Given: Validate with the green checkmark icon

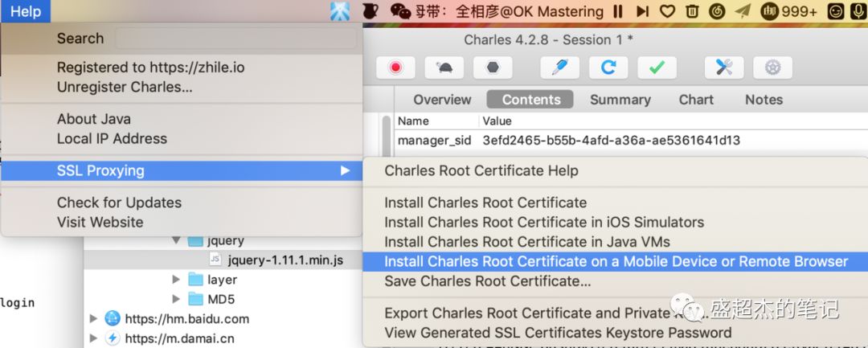Looking at the screenshot, I should (x=657, y=68).
